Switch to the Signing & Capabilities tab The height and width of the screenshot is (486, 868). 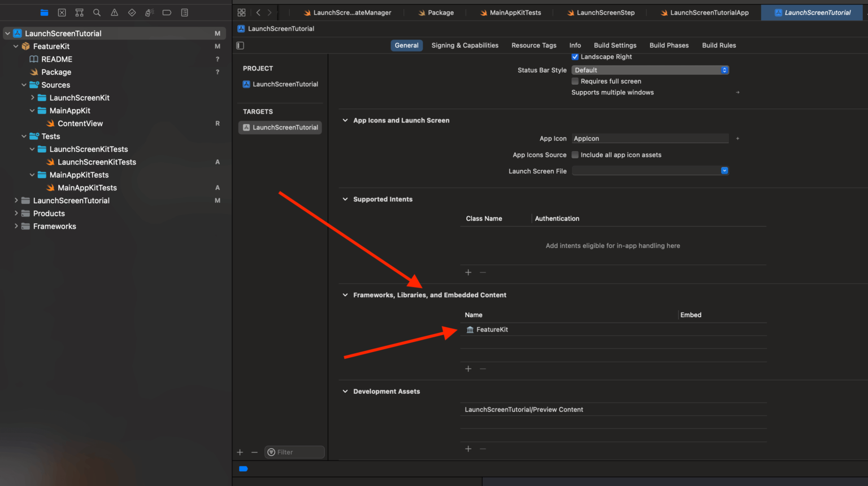click(465, 45)
